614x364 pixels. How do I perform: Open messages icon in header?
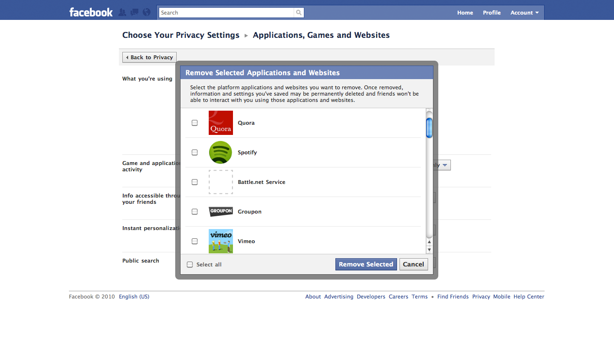click(134, 12)
